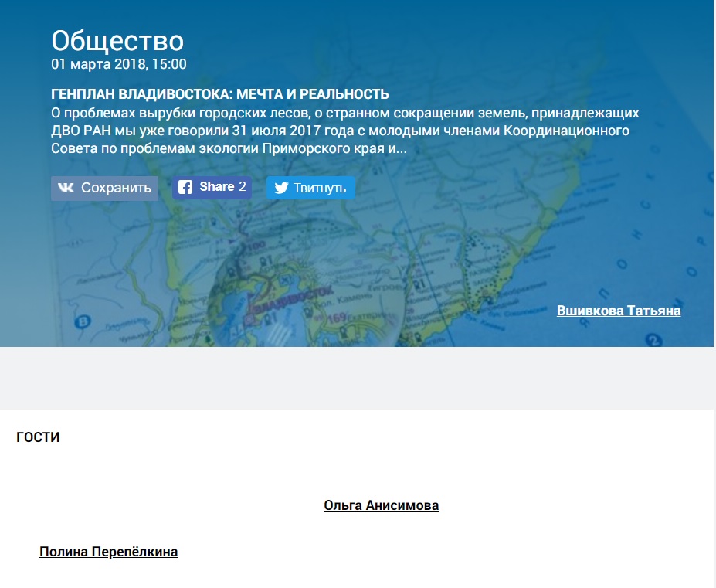This screenshot has width=716, height=588.
Task: Select the Общество category heading
Action: click(x=117, y=40)
